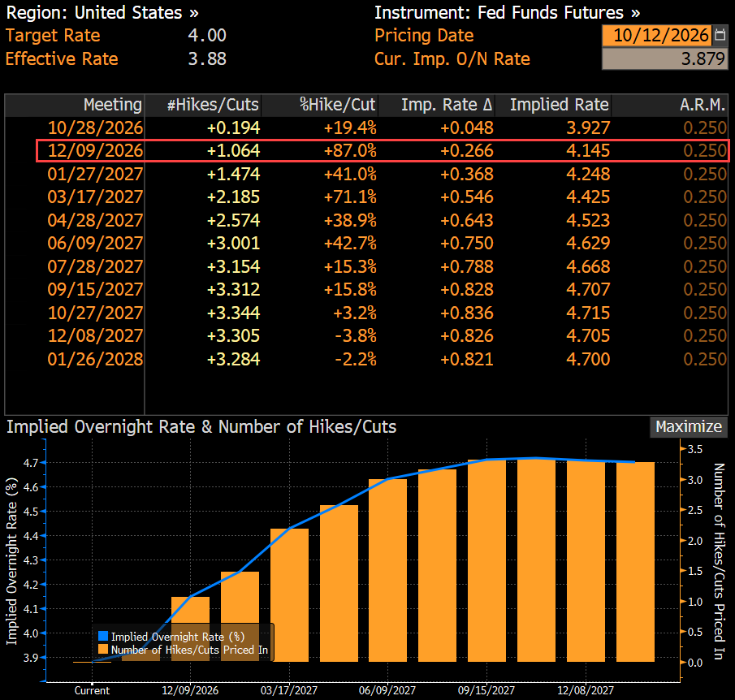Click the chart x-axis label 03/17/2027
This screenshot has width=735, height=700.
[289, 690]
